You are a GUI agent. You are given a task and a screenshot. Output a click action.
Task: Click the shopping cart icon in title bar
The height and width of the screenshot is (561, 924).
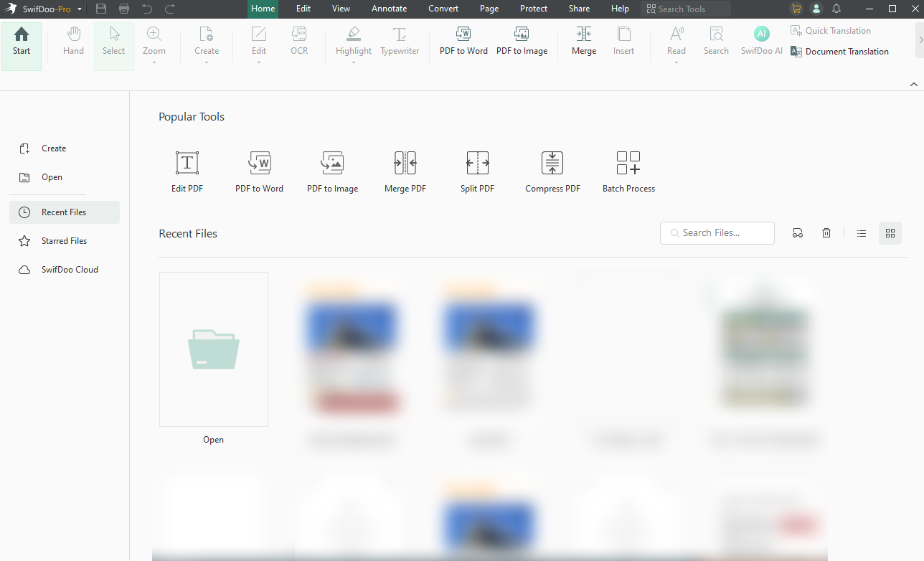(796, 9)
